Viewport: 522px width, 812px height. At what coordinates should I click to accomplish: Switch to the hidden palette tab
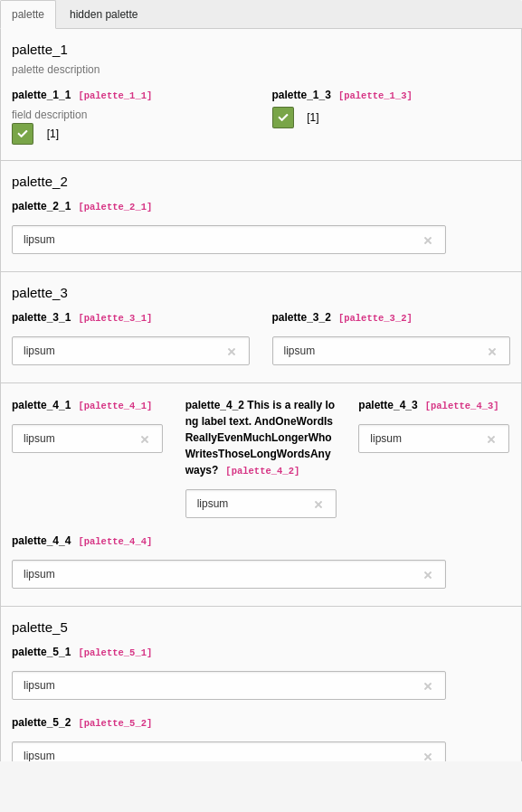[x=103, y=14]
